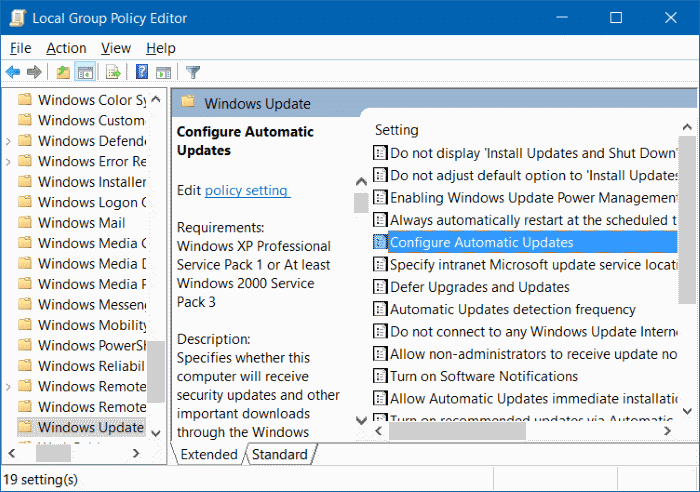Select Turn on Software Notifications setting
Image resolution: width=700 pixels, height=492 pixels.
pos(476,376)
